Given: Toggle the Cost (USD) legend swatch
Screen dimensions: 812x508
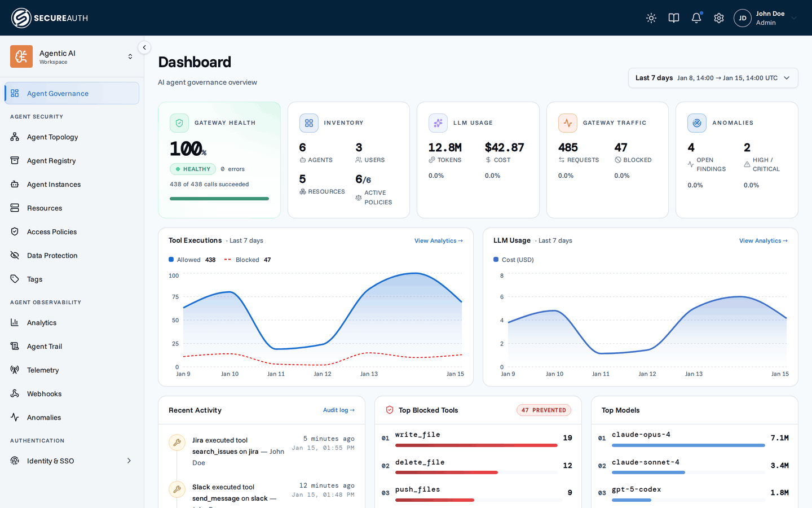Looking at the screenshot, I should [496, 260].
